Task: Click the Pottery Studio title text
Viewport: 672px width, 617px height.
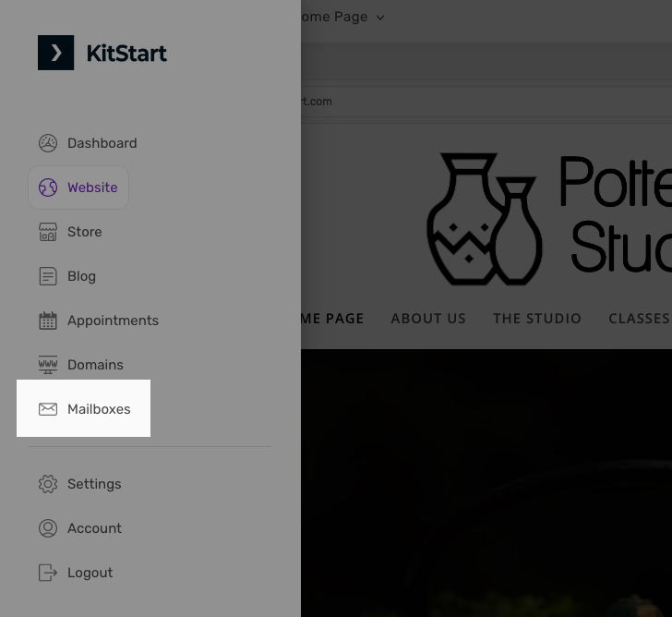Action: 616,214
